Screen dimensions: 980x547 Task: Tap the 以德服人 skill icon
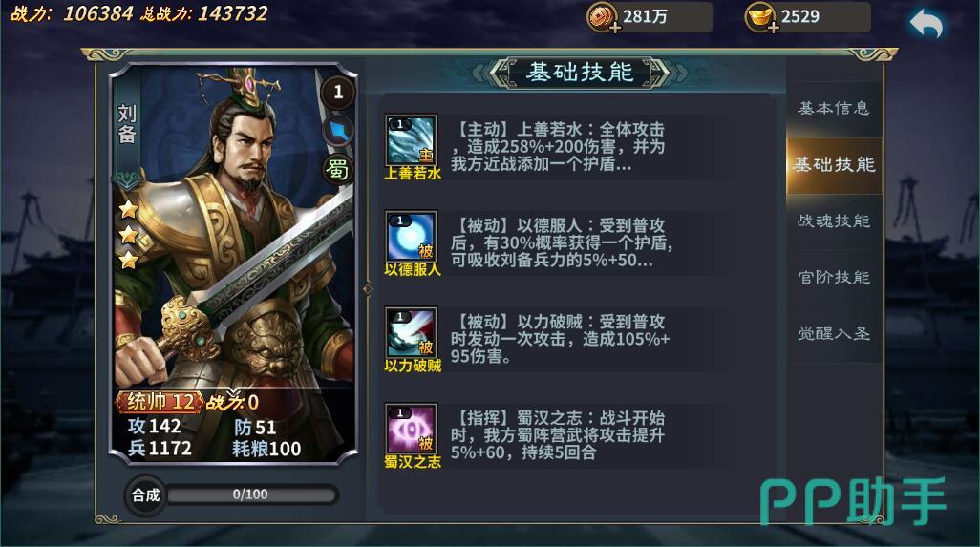[x=412, y=236]
